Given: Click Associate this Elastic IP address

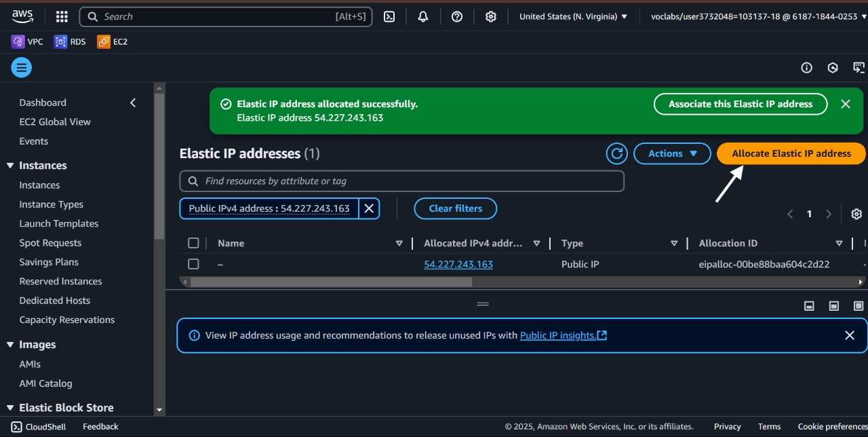Looking at the screenshot, I should coord(740,104).
